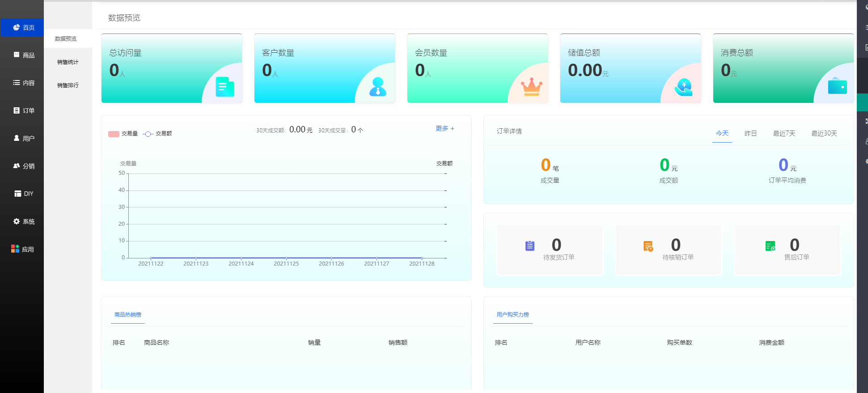Click the 商品名称 column header
Screen dimensions: 868x393
click(x=157, y=342)
